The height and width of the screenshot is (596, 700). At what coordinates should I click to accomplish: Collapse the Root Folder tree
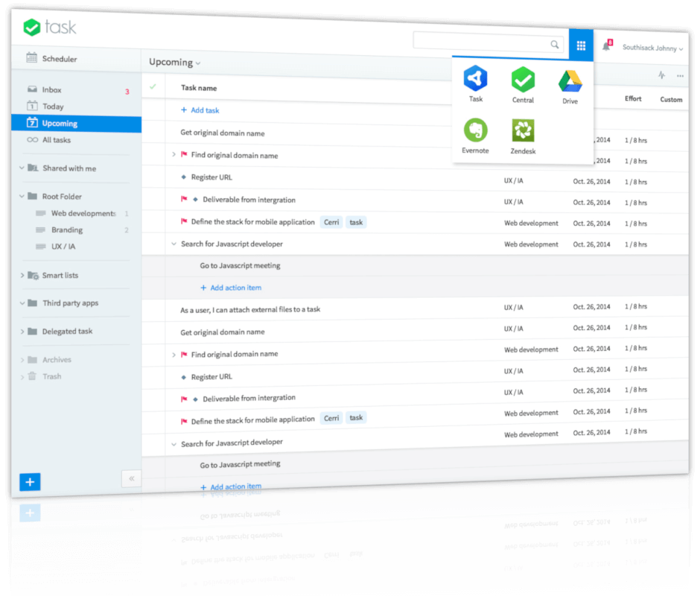(22, 196)
